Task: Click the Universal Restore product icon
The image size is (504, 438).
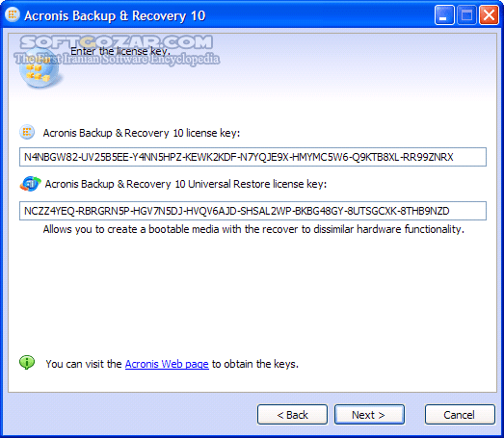Action: (x=30, y=184)
